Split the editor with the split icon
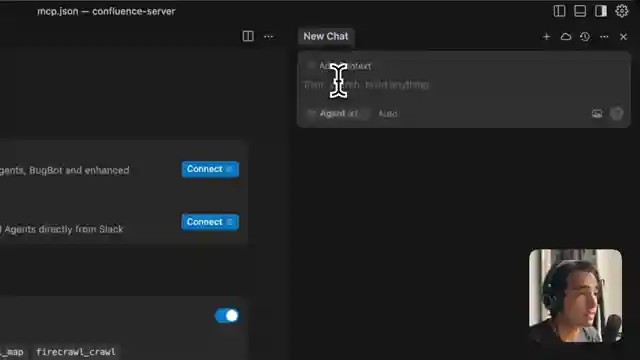 [248, 36]
